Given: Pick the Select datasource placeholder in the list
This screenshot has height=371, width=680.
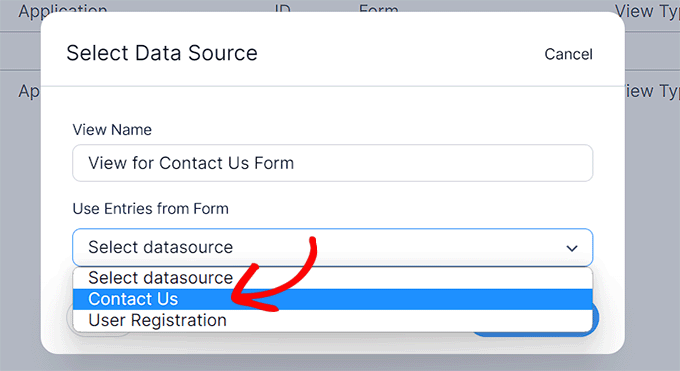Looking at the screenshot, I should tap(333, 278).
